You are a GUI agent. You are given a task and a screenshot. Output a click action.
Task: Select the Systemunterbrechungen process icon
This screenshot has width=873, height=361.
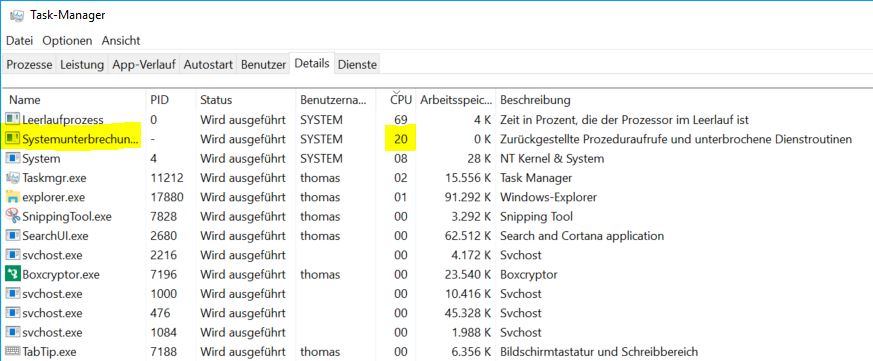click(x=12, y=139)
